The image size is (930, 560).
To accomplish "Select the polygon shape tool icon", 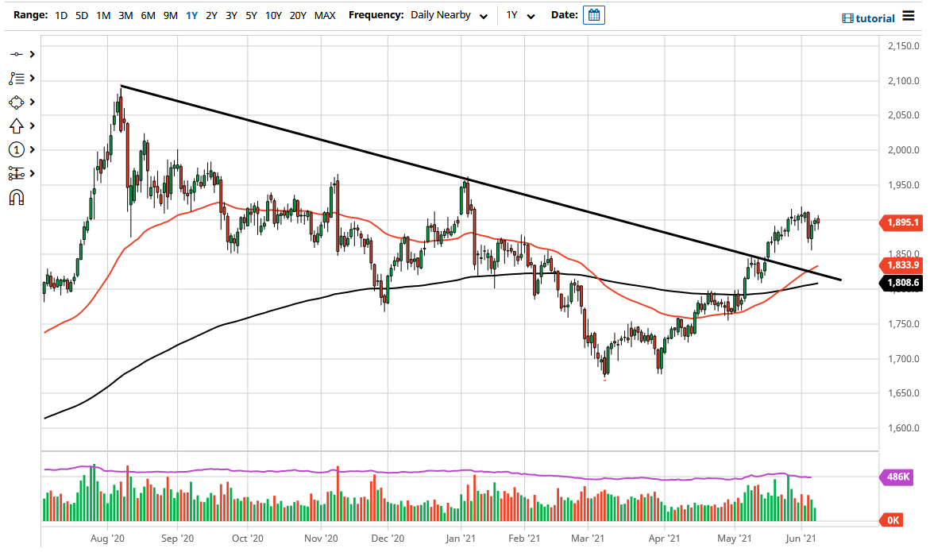I will pos(16,102).
